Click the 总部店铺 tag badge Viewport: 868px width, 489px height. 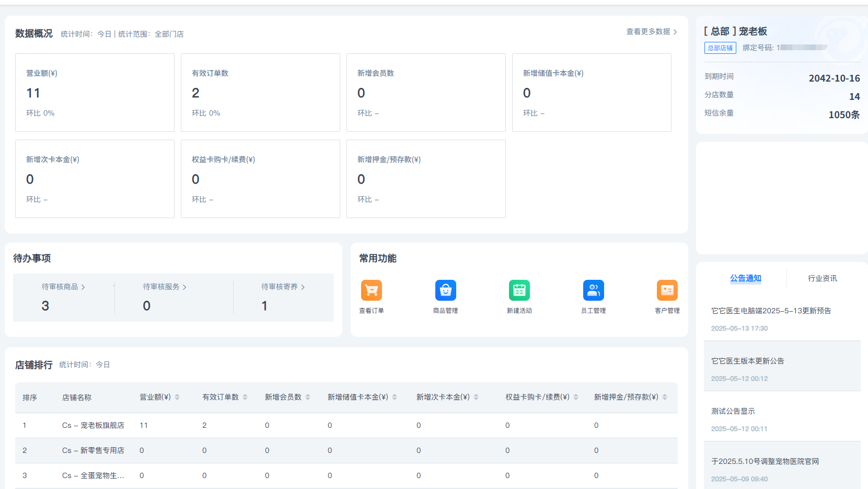click(720, 48)
